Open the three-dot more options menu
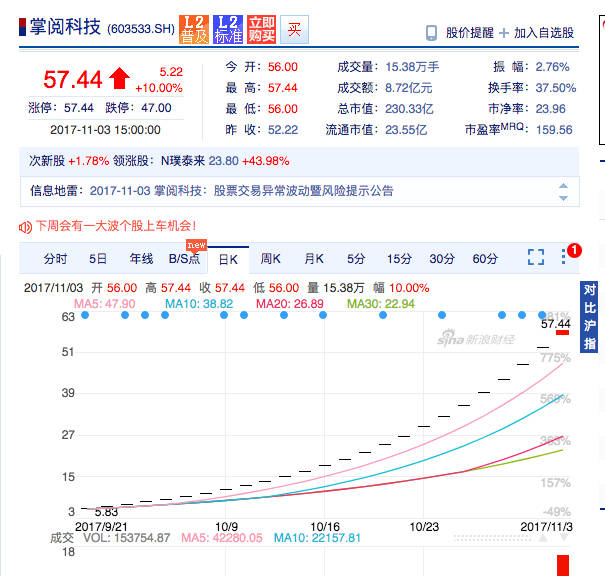Image resolution: width=605 pixels, height=576 pixels. click(563, 257)
